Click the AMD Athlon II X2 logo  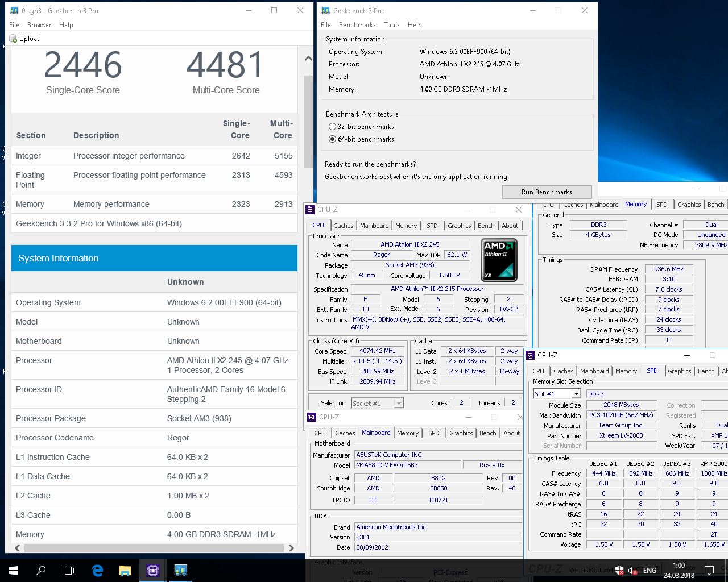499,260
